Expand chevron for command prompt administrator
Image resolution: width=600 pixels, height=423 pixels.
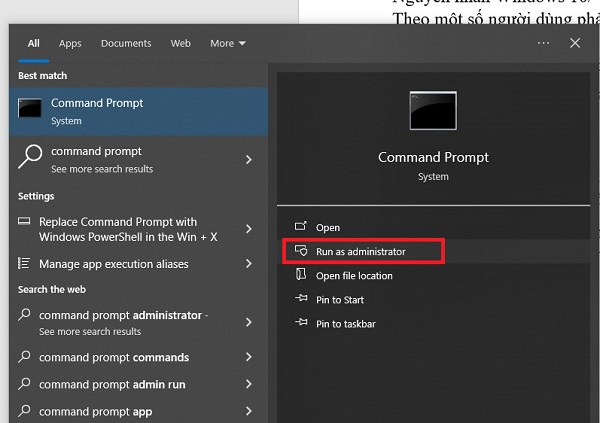(x=249, y=322)
